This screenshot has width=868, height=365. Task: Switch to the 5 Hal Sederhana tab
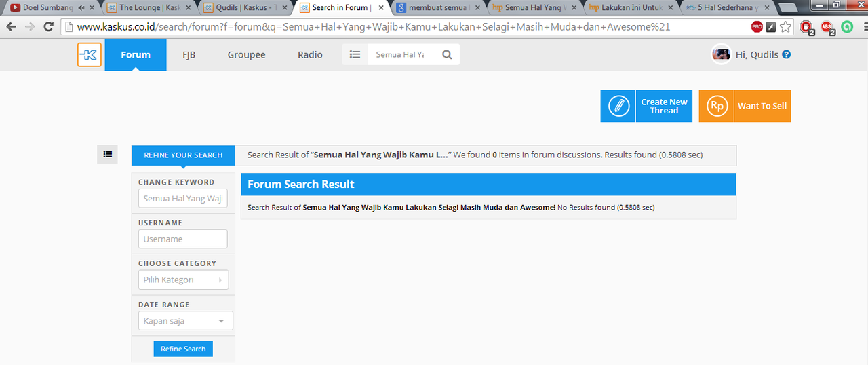[x=726, y=8]
